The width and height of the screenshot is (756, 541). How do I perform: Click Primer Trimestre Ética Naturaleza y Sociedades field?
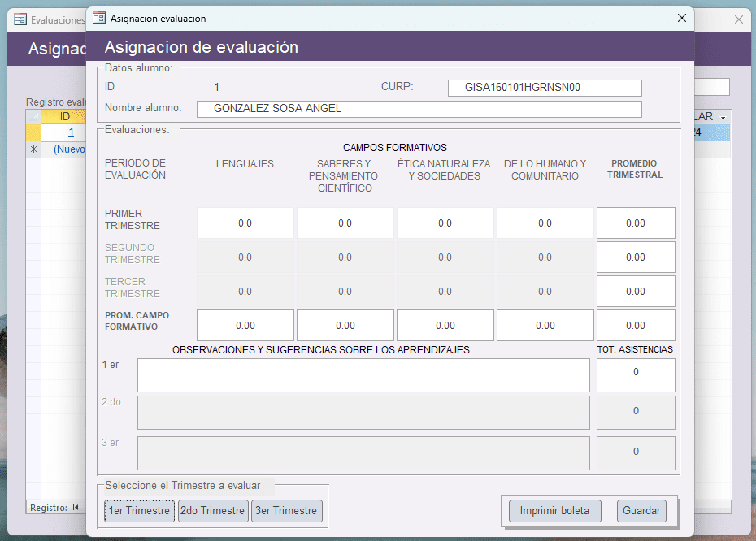tap(445, 223)
